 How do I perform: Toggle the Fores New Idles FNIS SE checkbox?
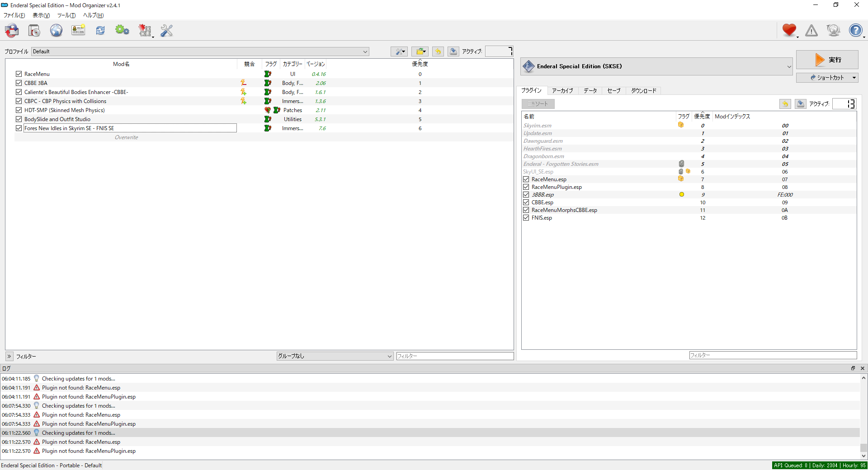point(19,128)
